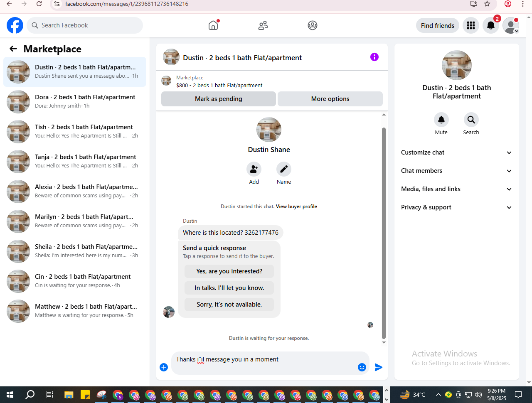The width and height of the screenshot is (532, 403).
Task: Open the Matthew conversation
Action: click(75, 311)
